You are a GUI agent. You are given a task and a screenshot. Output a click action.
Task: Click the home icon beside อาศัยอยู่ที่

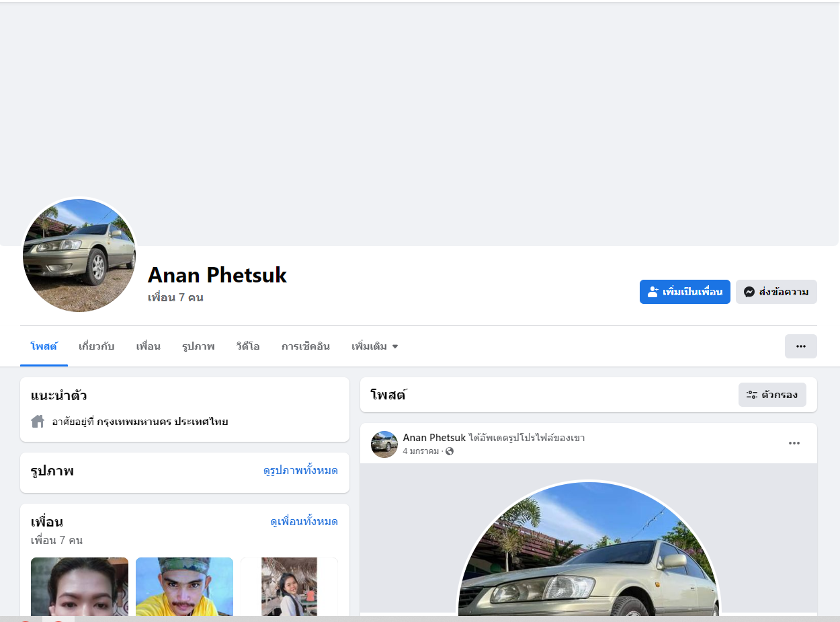(38, 422)
